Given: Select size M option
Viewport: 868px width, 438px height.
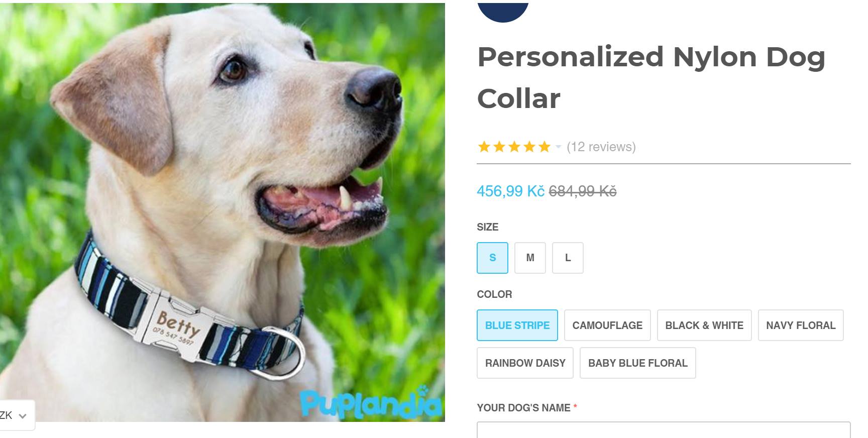Looking at the screenshot, I should coord(530,258).
